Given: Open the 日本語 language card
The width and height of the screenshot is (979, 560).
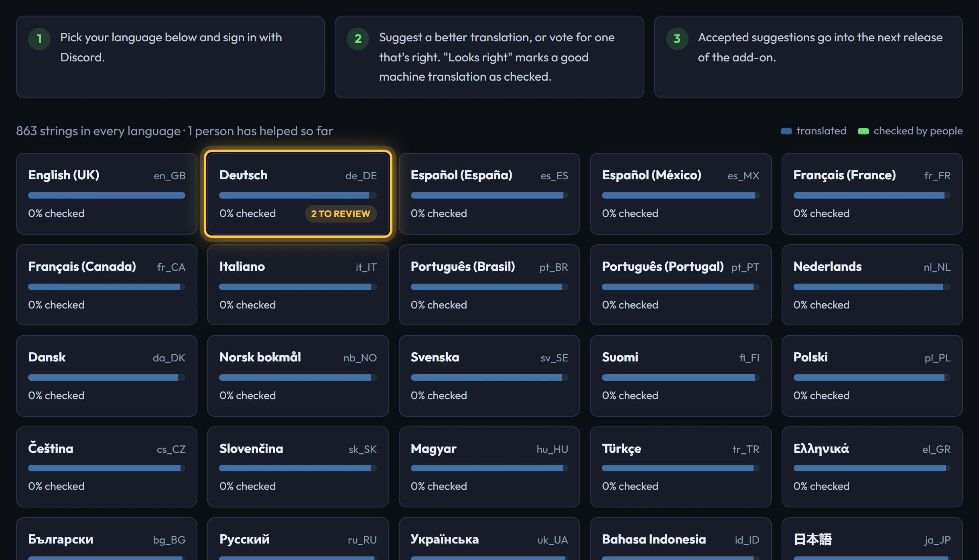Looking at the screenshot, I should point(872,539).
